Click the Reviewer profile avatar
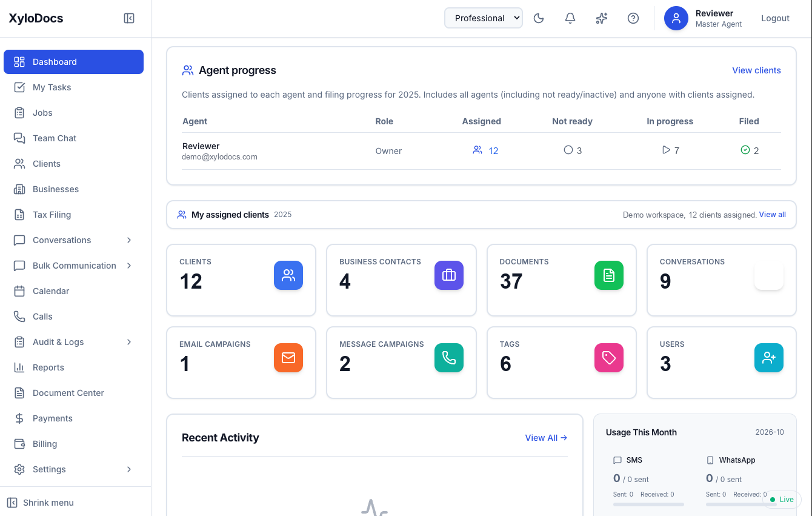The height and width of the screenshot is (516, 812). (x=676, y=18)
